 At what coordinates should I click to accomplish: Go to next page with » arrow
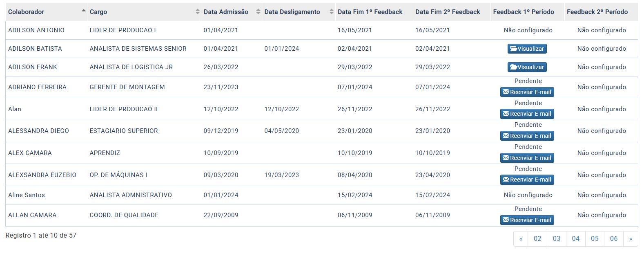point(631,239)
